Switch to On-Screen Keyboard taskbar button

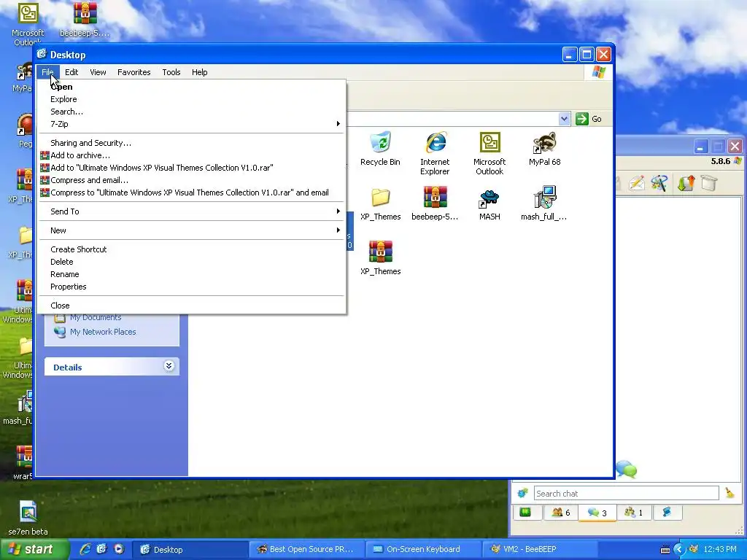(423, 549)
